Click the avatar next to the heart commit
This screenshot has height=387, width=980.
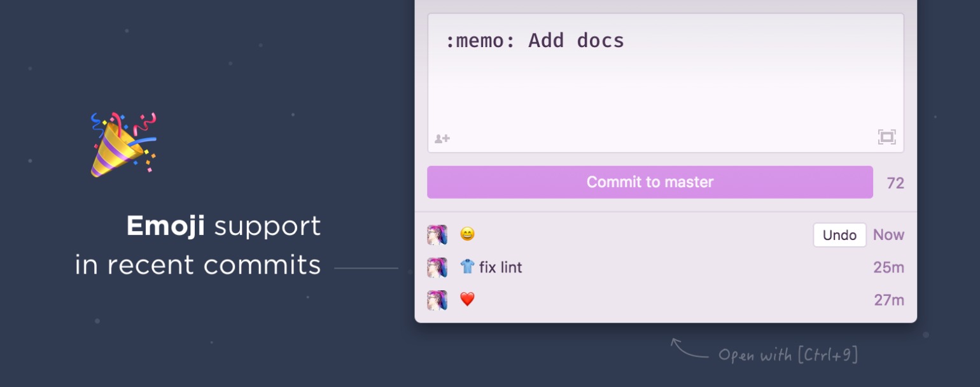pyautogui.click(x=437, y=300)
